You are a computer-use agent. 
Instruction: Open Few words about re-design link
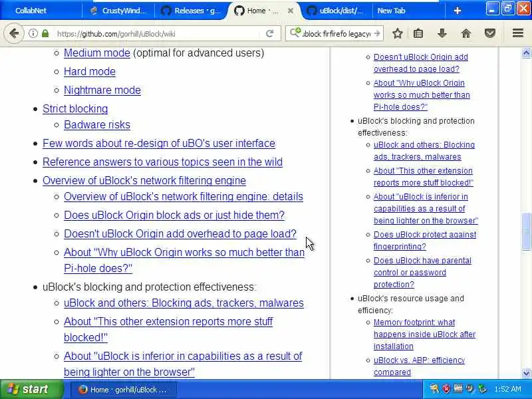tap(159, 144)
